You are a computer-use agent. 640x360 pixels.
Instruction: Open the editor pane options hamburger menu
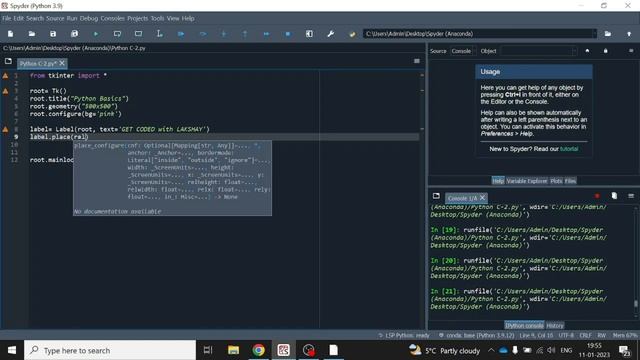coord(417,61)
